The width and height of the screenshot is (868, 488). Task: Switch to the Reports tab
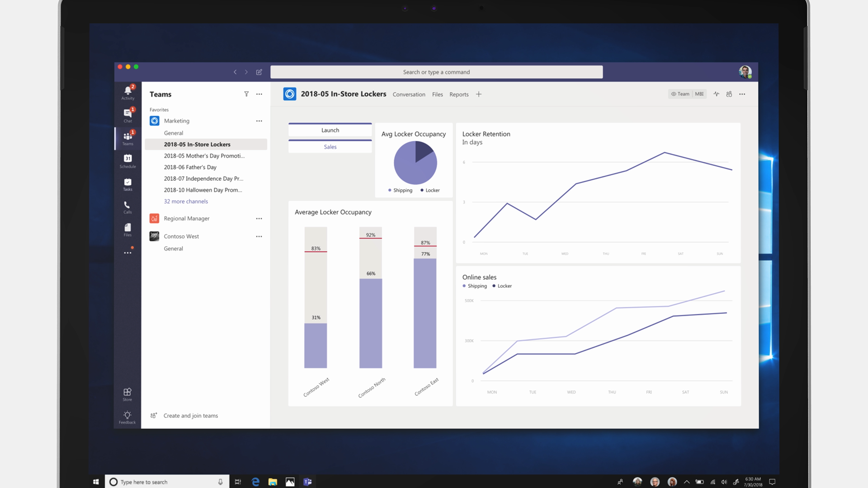(459, 94)
